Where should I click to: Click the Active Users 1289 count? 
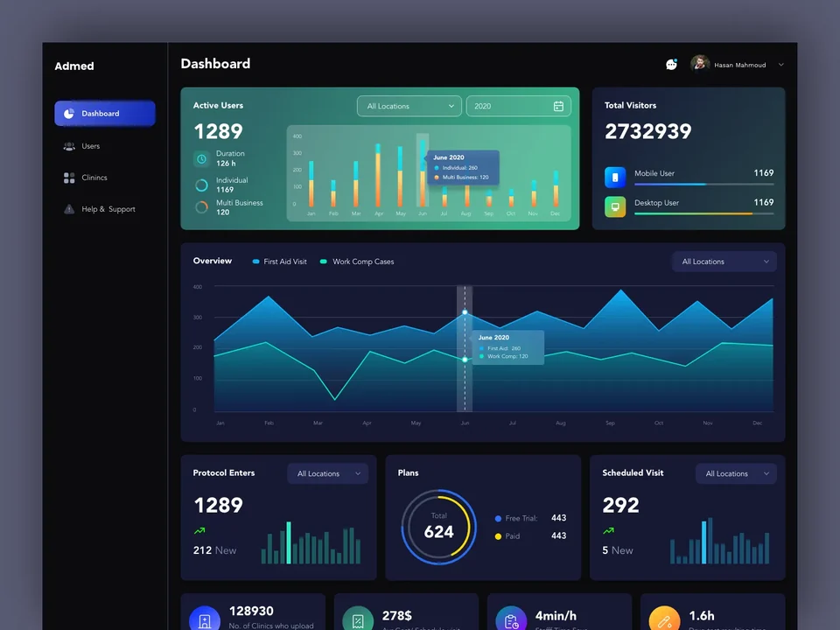(x=218, y=131)
